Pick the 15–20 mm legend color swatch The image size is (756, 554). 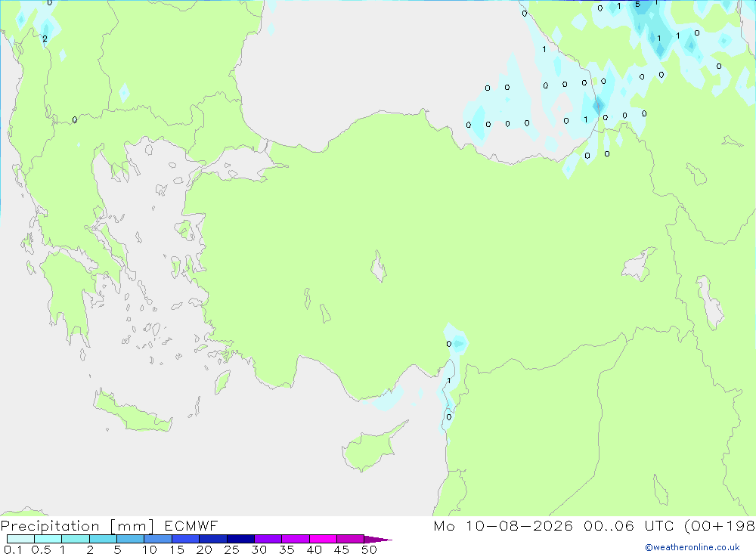186,539
